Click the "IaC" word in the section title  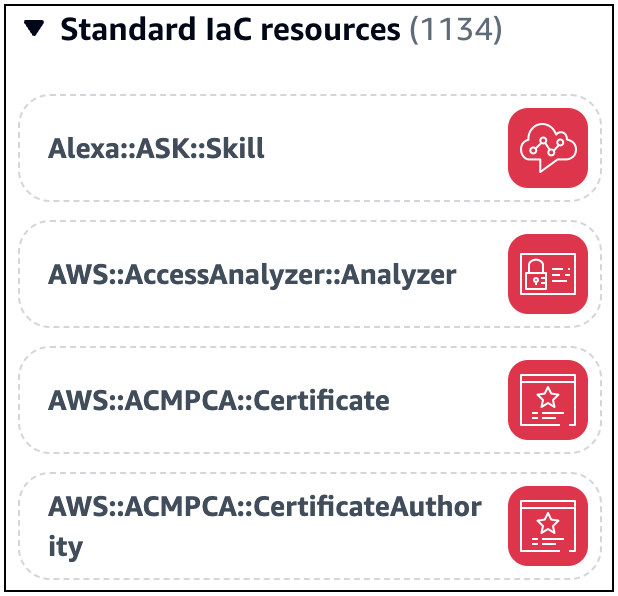(229, 29)
